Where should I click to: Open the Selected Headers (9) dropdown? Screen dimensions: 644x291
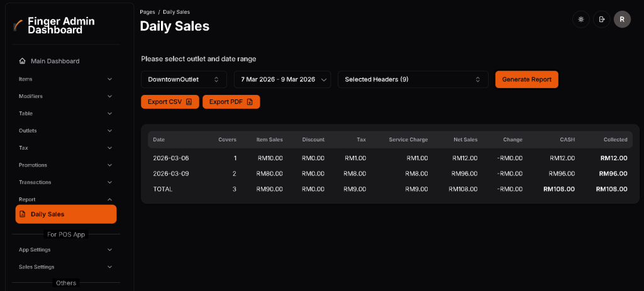coord(413,79)
